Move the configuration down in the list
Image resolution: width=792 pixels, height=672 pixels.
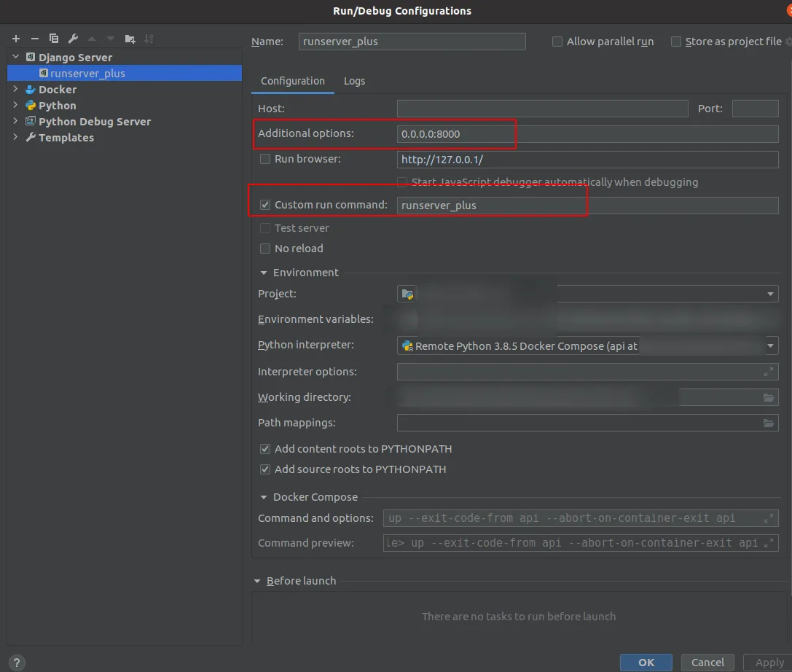coord(111,39)
